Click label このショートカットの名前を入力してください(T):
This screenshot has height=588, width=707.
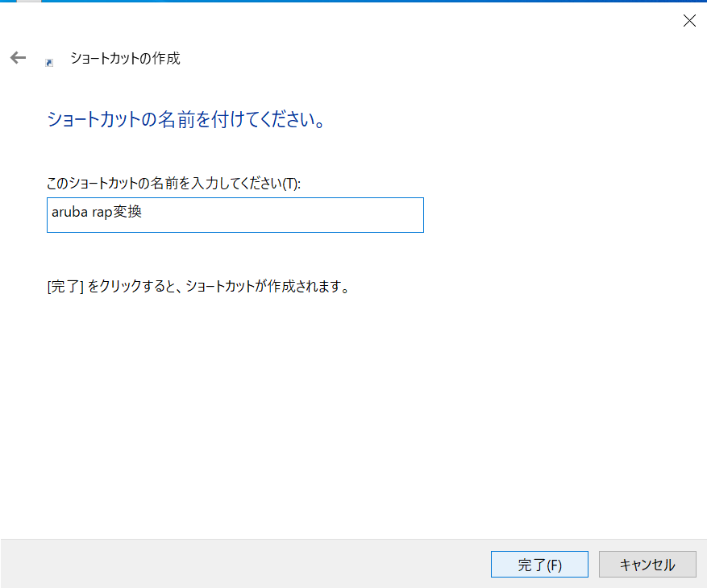click(173, 183)
